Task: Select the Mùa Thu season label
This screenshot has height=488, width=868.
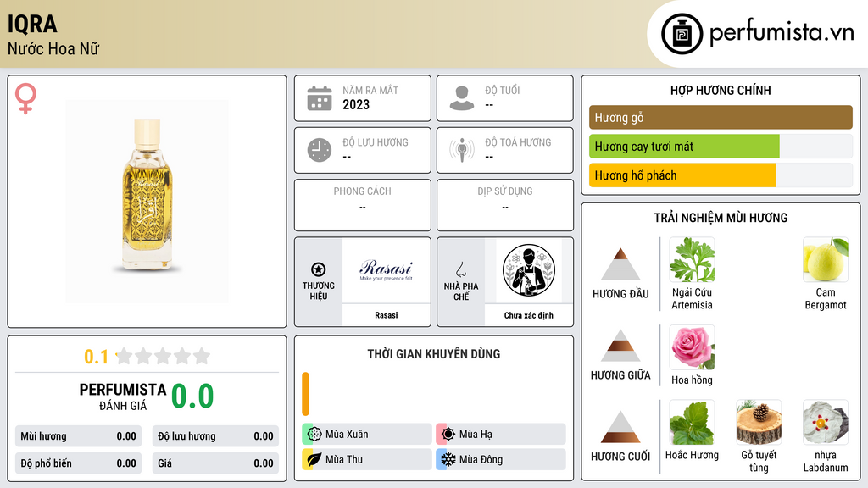Action: pyautogui.click(x=344, y=459)
